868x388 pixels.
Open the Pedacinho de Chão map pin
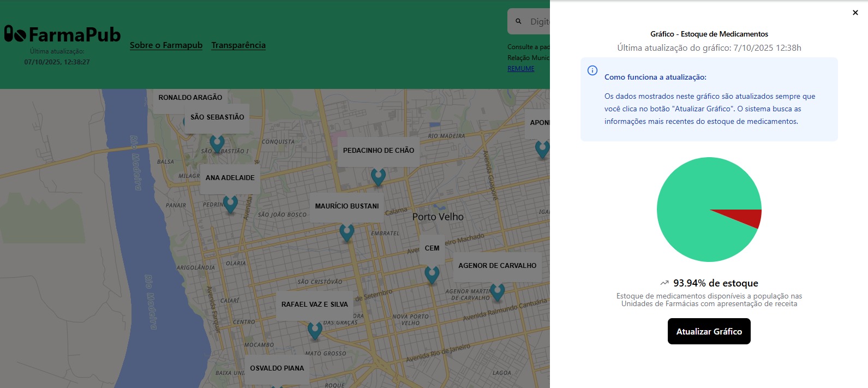pos(378,176)
